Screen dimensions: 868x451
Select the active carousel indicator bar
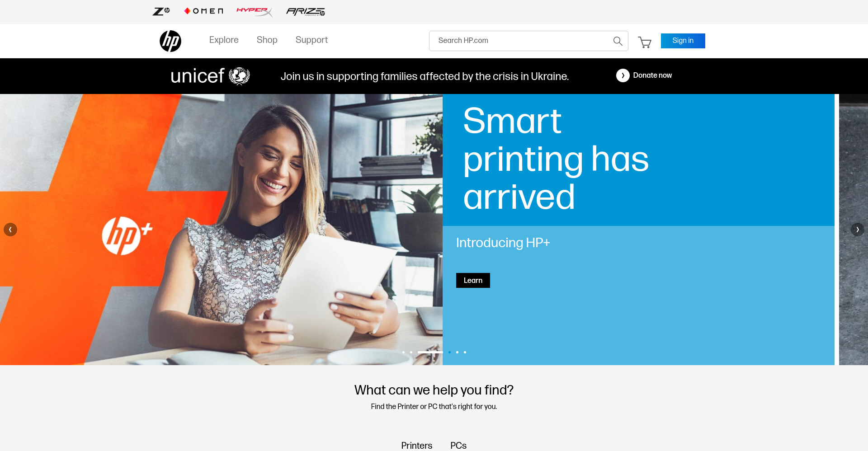pyautogui.click(x=430, y=352)
